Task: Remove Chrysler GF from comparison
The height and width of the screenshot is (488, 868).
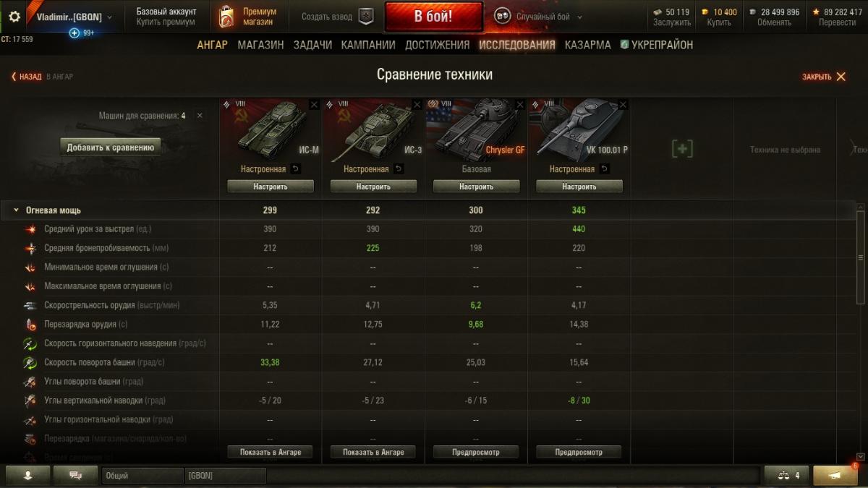Action: click(x=519, y=105)
